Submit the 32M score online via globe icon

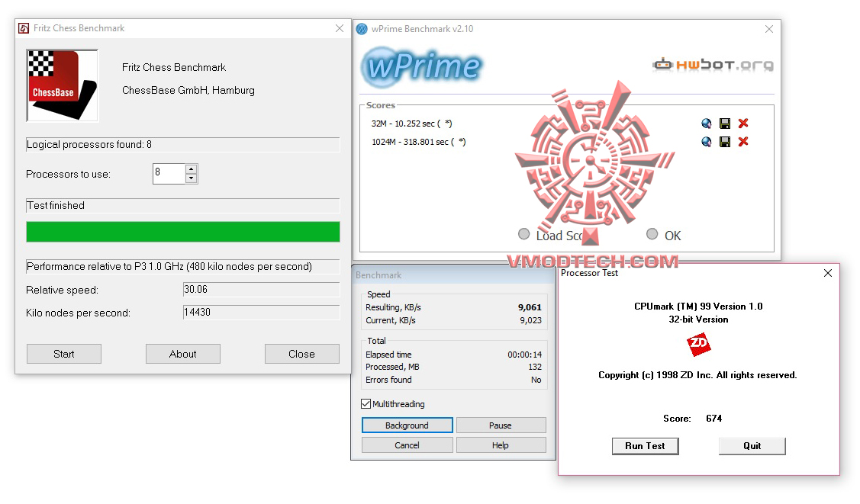point(707,124)
